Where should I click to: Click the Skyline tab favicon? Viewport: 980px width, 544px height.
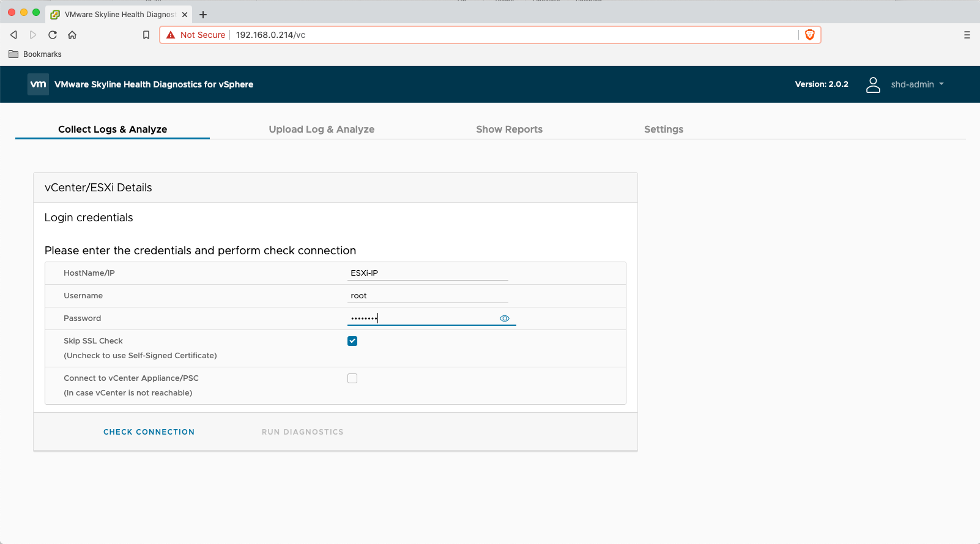[55, 15]
